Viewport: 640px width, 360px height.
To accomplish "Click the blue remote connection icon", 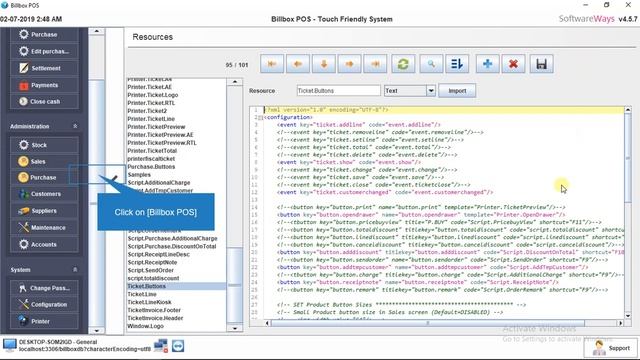I will tap(178, 346).
